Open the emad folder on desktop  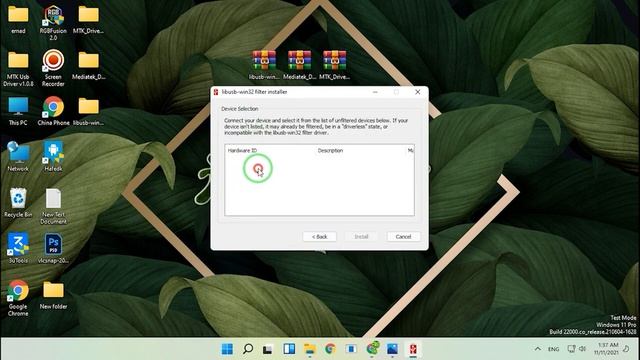tap(18, 19)
